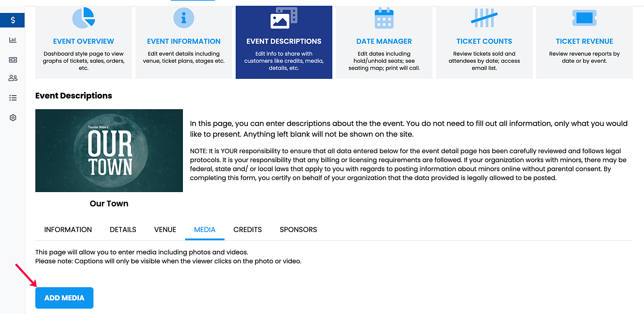Open the people/customers sidebar icon
The height and width of the screenshot is (314, 644).
(x=13, y=78)
